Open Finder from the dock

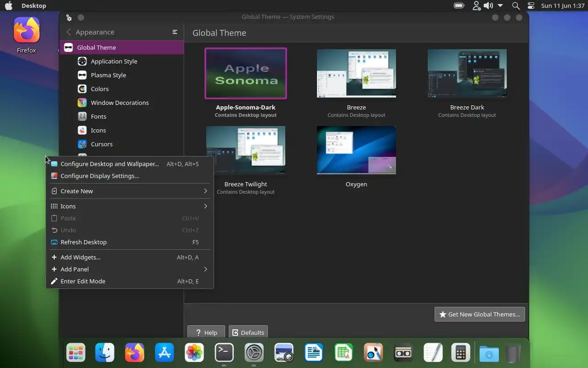tap(105, 353)
